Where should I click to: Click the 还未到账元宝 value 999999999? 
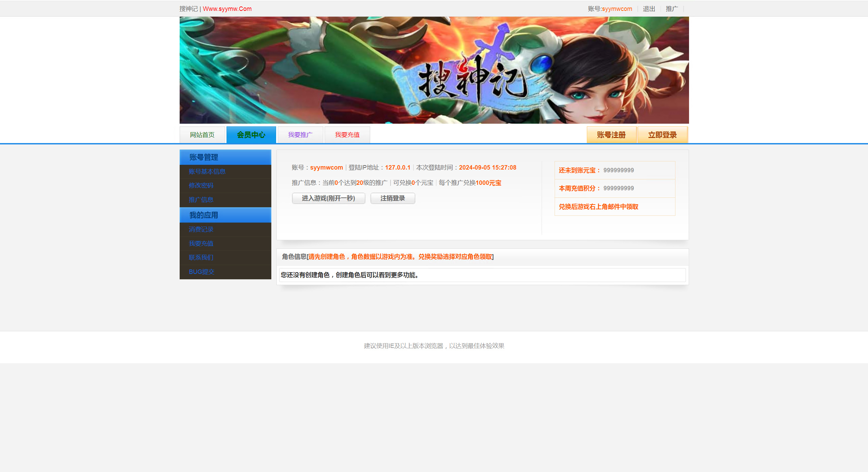coord(618,170)
